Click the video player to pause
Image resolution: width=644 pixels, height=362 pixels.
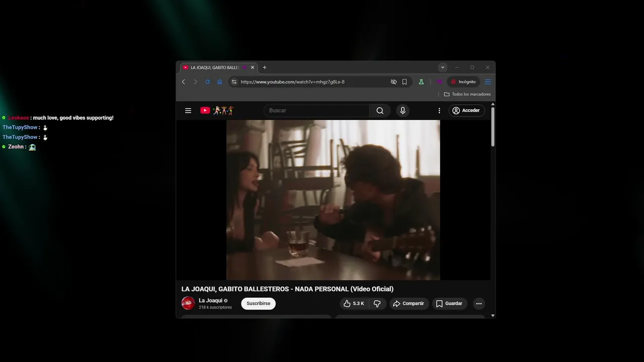pos(333,200)
